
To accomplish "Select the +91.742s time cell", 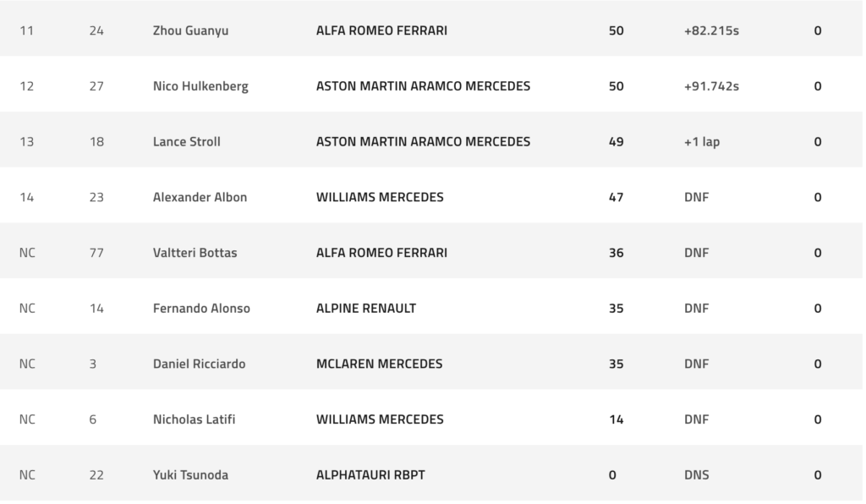I will click(711, 86).
